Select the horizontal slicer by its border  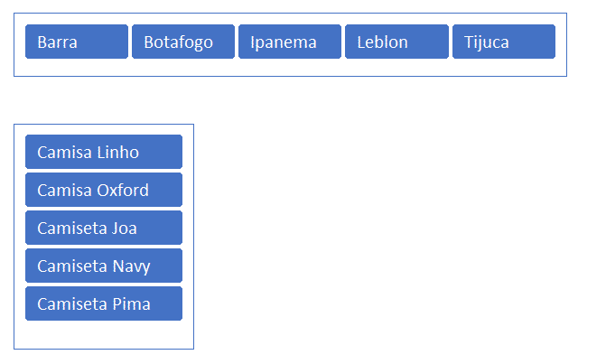[x=290, y=14]
